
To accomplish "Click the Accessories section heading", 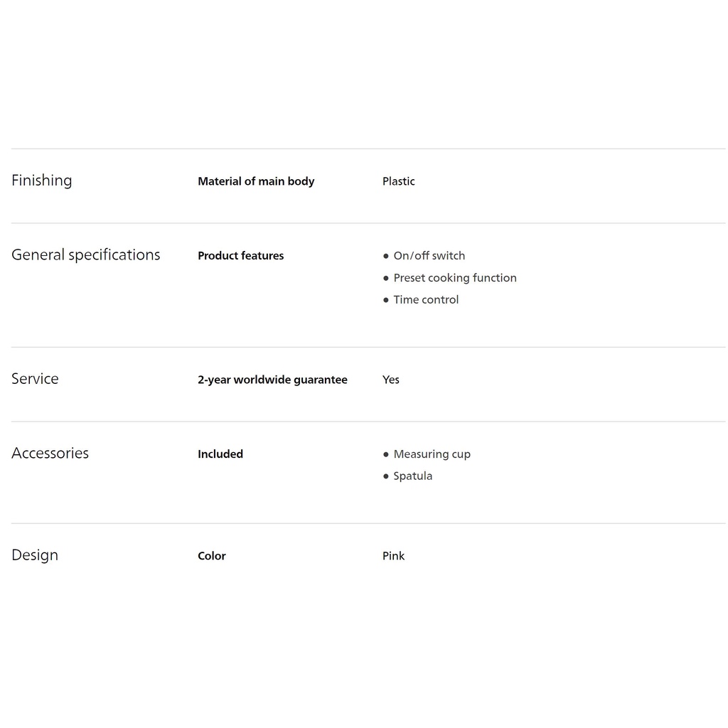I will tap(50, 454).
